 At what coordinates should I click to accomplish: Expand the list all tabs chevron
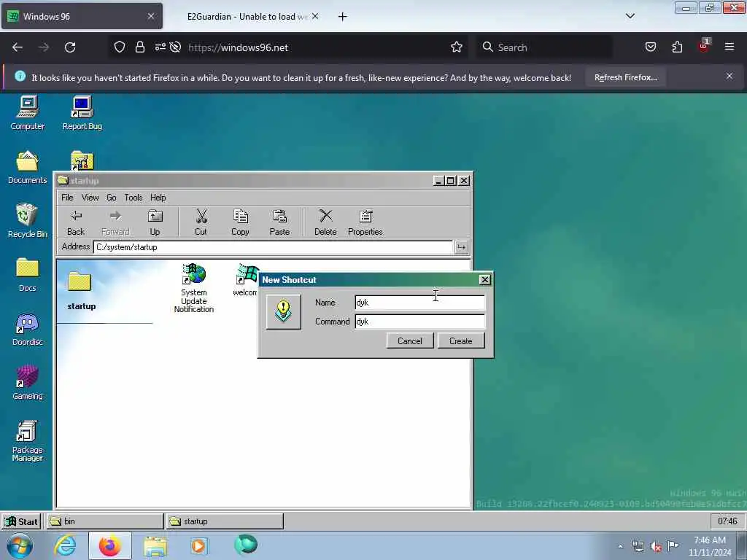[630, 16]
